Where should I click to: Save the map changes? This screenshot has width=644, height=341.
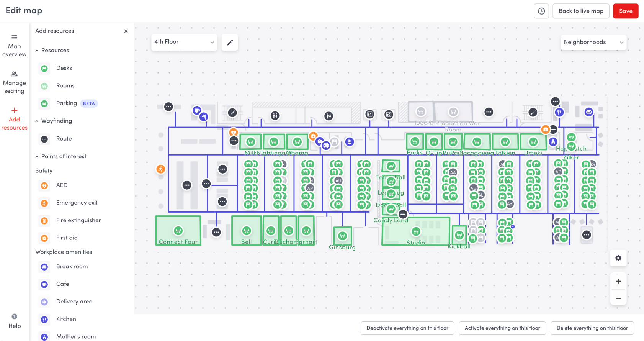(625, 11)
